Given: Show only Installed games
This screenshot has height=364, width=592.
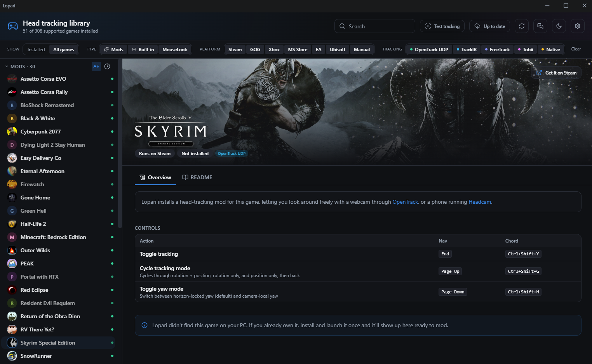Looking at the screenshot, I should click(x=36, y=50).
